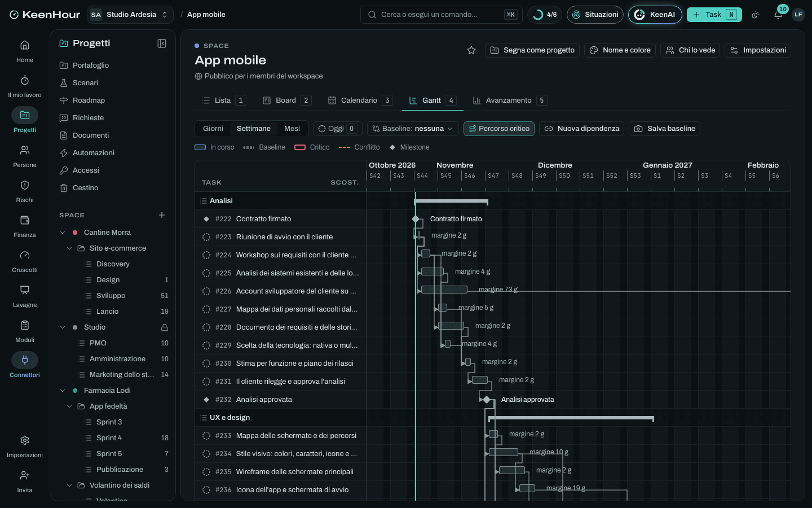
Task: Toggle the theme icon beside Task button
Action: [x=756, y=15]
